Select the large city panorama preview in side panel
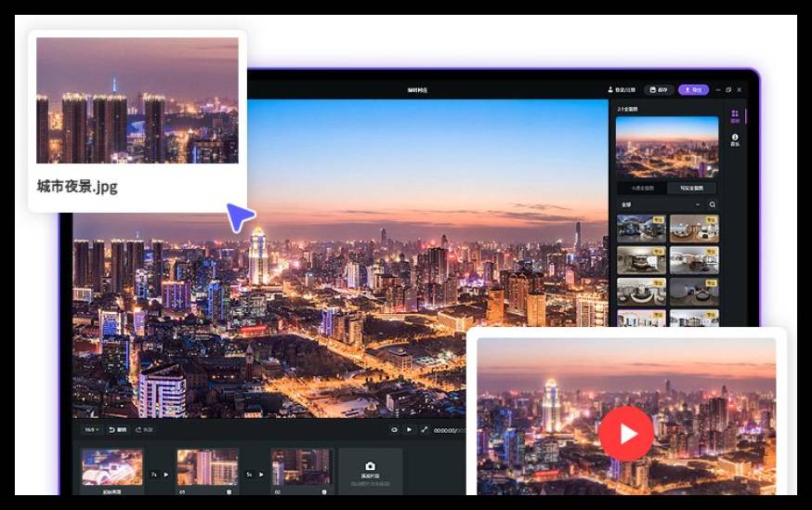Screen dimensions: 812x510 [667, 147]
